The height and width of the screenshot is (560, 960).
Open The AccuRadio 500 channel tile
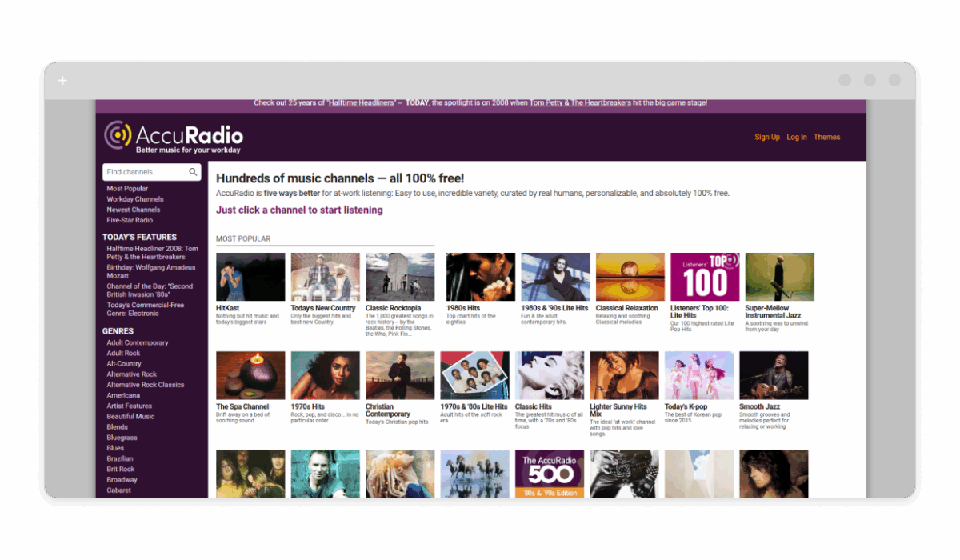click(550, 473)
